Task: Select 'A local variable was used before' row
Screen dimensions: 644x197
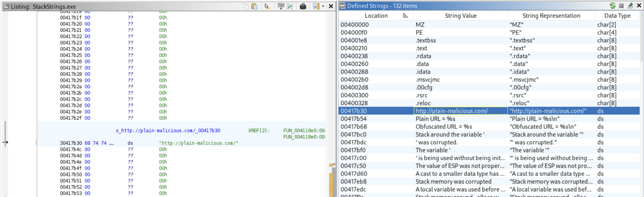Action: (489, 190)
